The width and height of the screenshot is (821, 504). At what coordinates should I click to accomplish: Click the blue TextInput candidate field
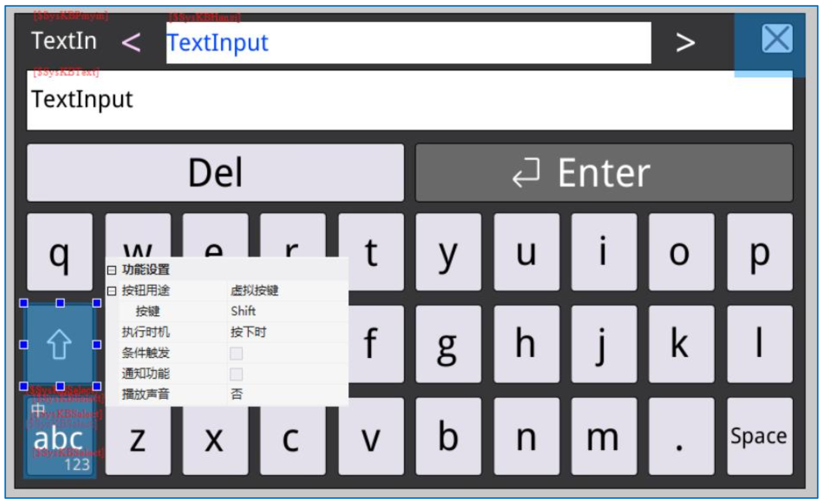coord(408,43)
